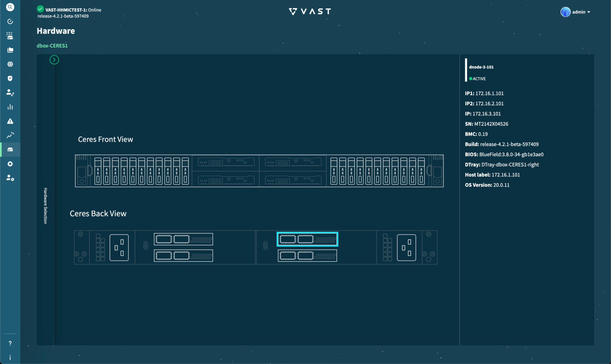The width and height of the screenshot is (611, 364).
Task: Select the left power supply in back view
Action: (x=119, y=248)
